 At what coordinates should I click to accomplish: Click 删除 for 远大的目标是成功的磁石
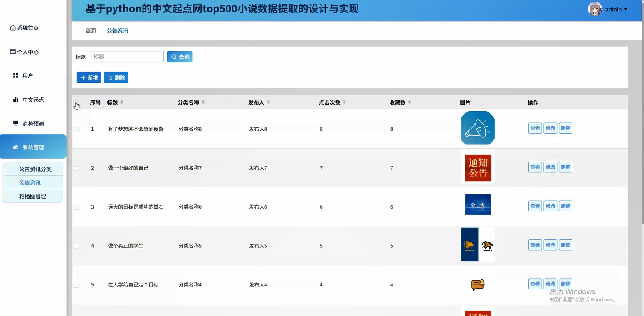pos(566,206)
